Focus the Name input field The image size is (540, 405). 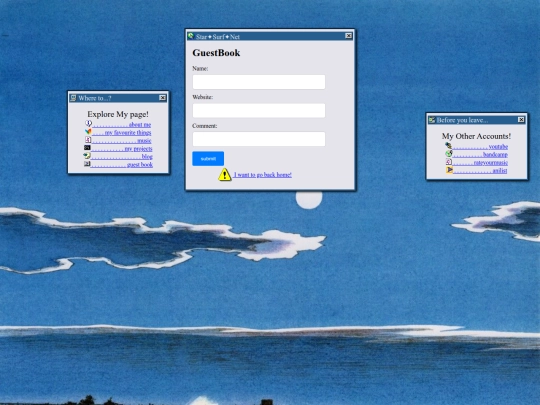click(259, 82)
